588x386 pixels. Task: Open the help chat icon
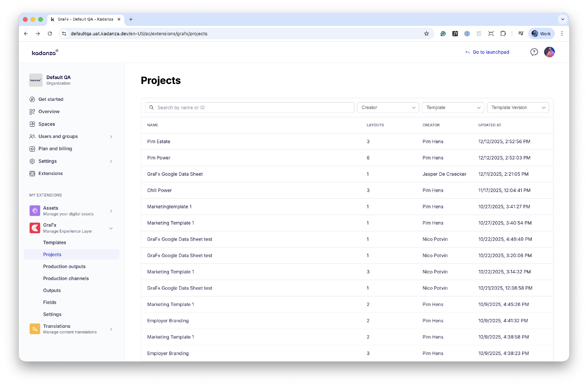534,52
